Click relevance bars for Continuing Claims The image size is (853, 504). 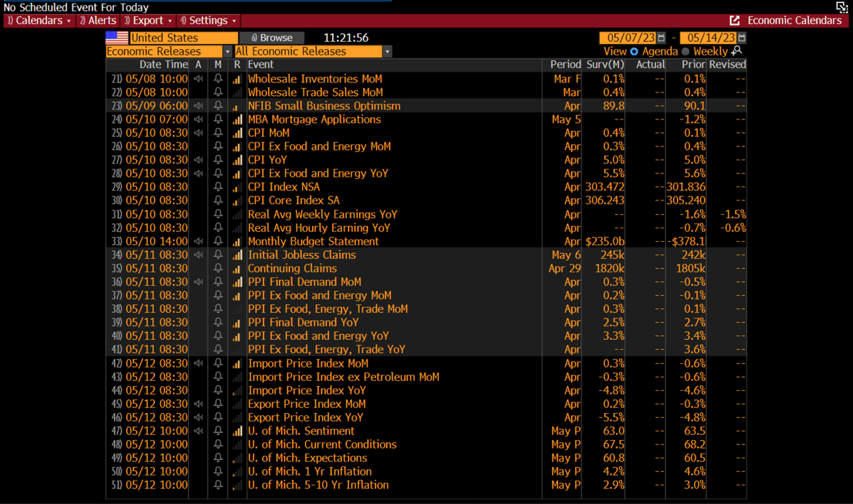237,268
